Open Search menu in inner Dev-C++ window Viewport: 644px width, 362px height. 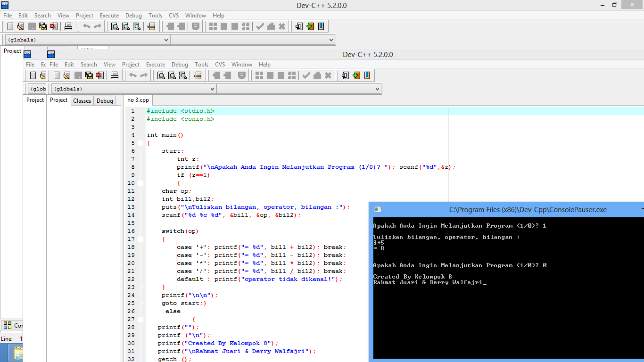[x=89, y=65]
